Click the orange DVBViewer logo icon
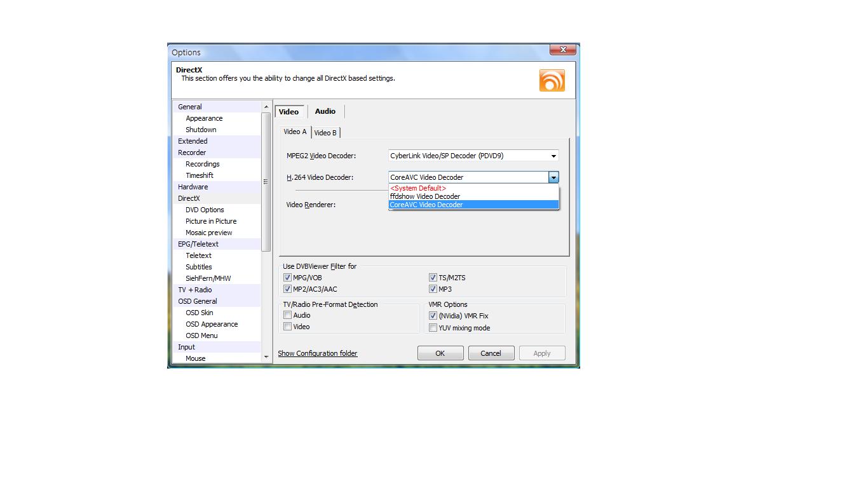This screenshot has width=868, height=488. [x=552, y=81]
